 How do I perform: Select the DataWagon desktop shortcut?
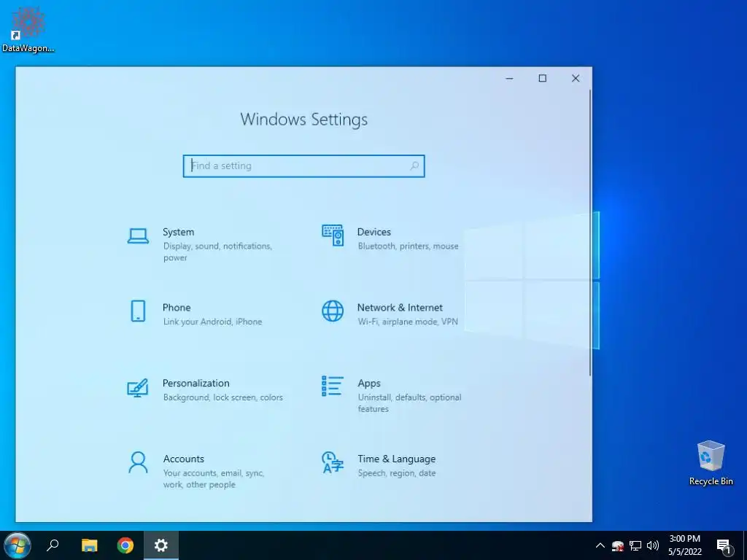pyautogui.click(x=28, y=29)
